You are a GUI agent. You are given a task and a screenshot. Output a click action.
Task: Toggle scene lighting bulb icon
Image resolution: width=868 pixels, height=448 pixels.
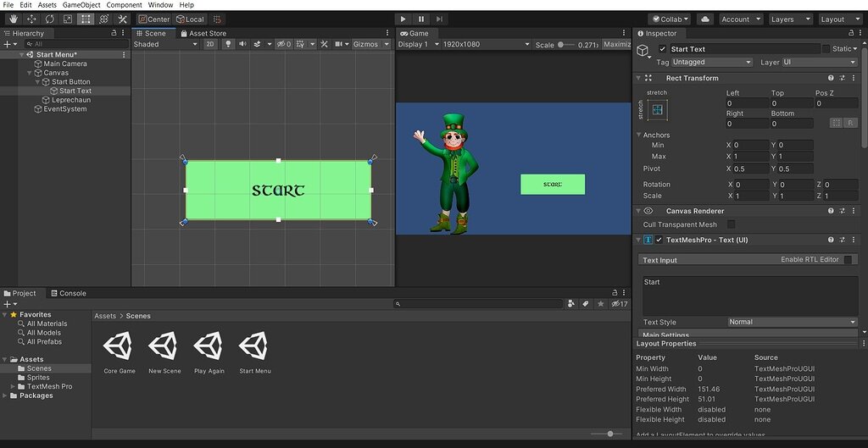[227, 44]
